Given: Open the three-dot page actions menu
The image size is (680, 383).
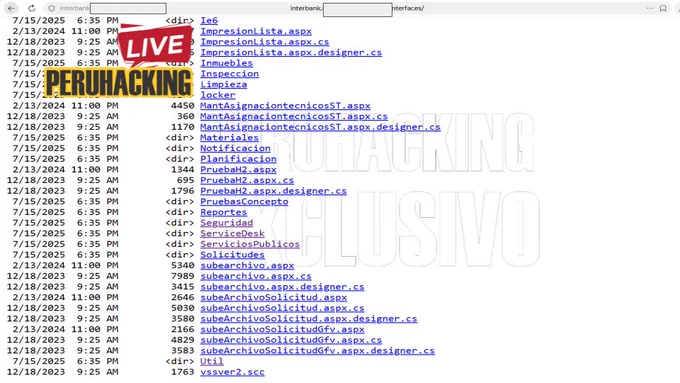Looking at the screenshot, I should tap(650, 8).
